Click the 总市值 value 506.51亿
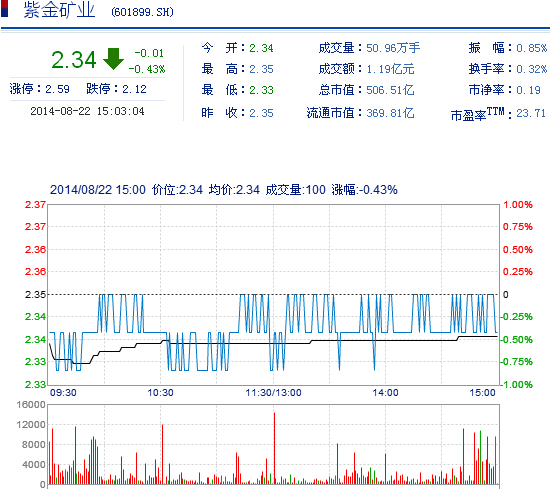550x490 pixels. coord(390,90)
